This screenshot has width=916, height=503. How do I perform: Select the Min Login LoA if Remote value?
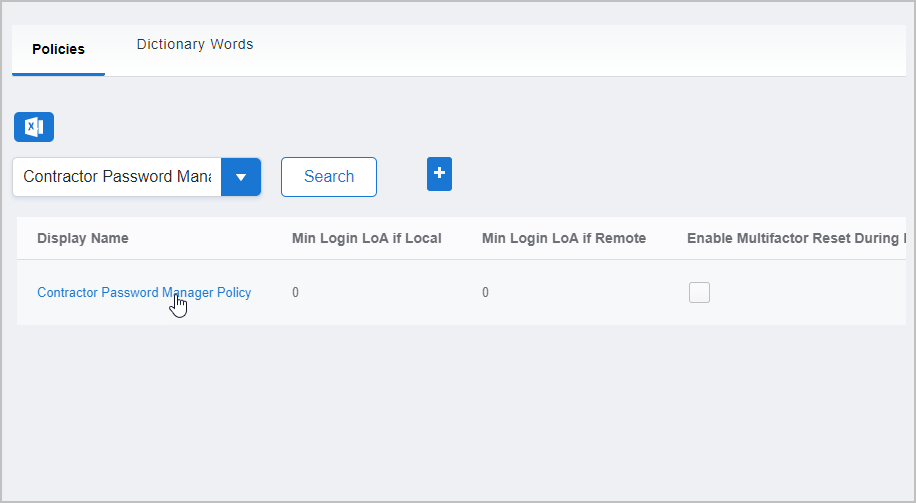(486, 293)
